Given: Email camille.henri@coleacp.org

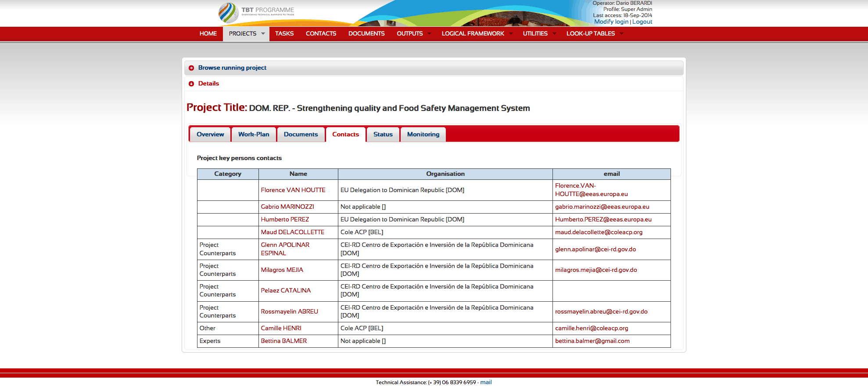Looking at the screenshot, I should [x=592, y=328].
